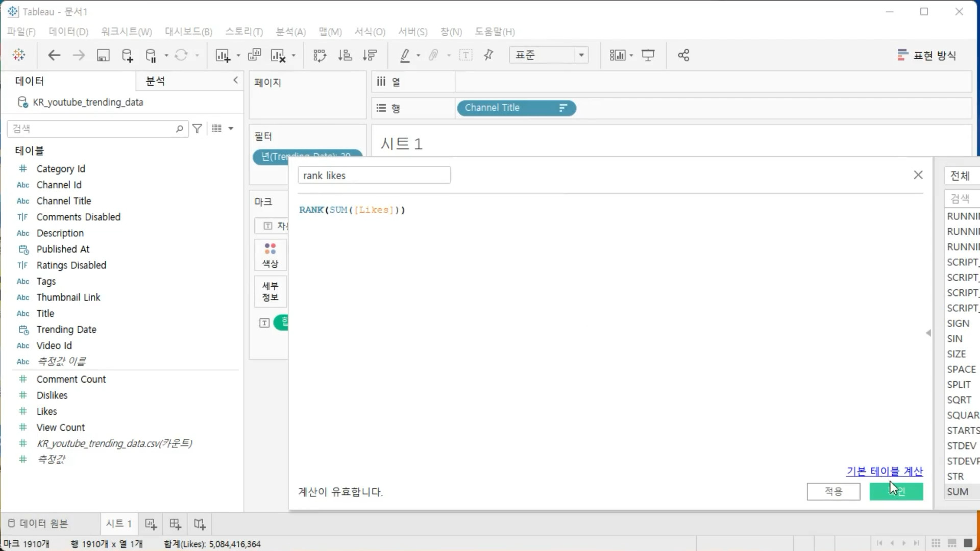This screenshot has width=980, height=551.
Task: Sort ascending using the toolbar icon
Action: [345, 55]
